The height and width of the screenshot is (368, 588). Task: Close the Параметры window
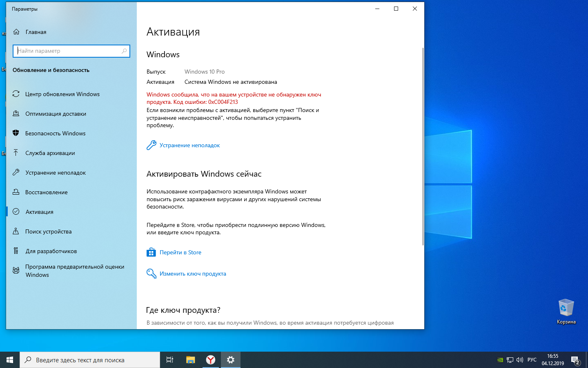pos(415,9)
